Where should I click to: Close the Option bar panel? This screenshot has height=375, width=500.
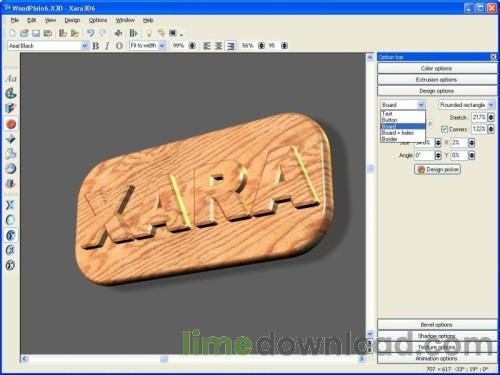(x=493, y=57)
